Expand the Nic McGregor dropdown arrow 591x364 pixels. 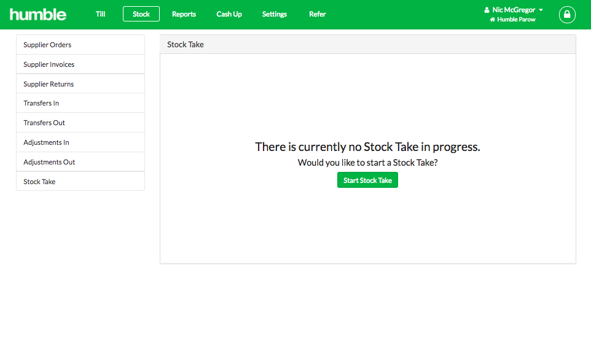(x=541, y=10)
